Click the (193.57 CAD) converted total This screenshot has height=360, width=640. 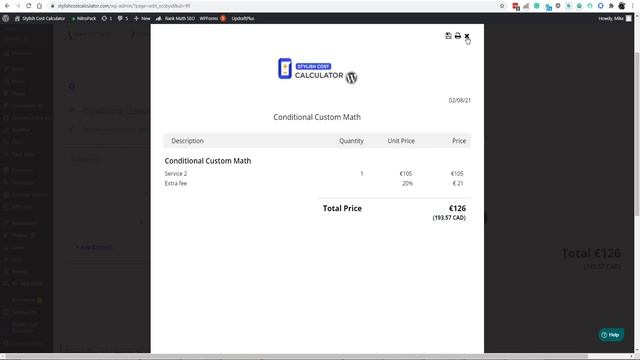coord(449,218)
